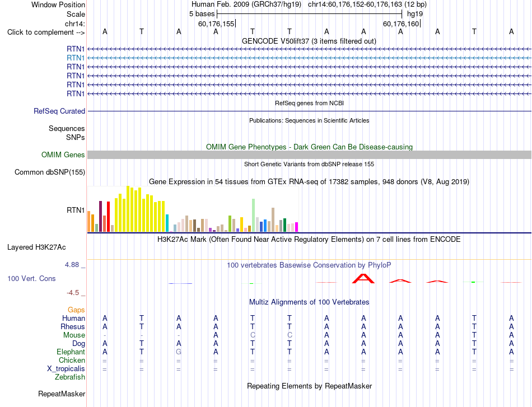532x407 pixels.
Task: Open the RTN1 GTEx expression bar chart
Action: (x=193, y=209)
